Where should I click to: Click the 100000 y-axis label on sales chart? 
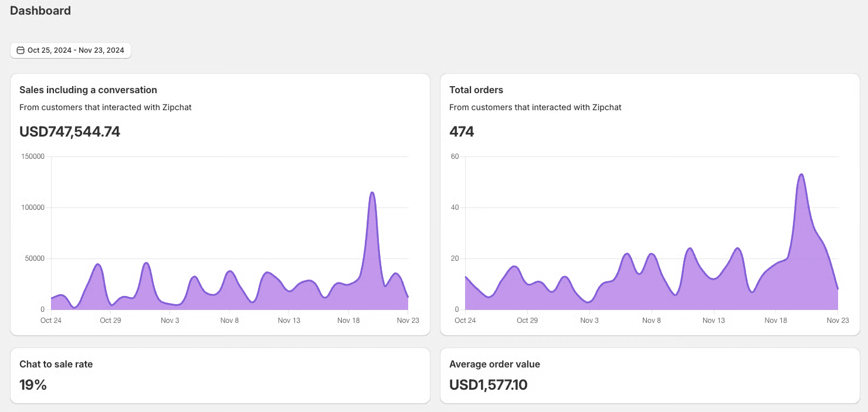pyautogui.click(x=32, y=207)
